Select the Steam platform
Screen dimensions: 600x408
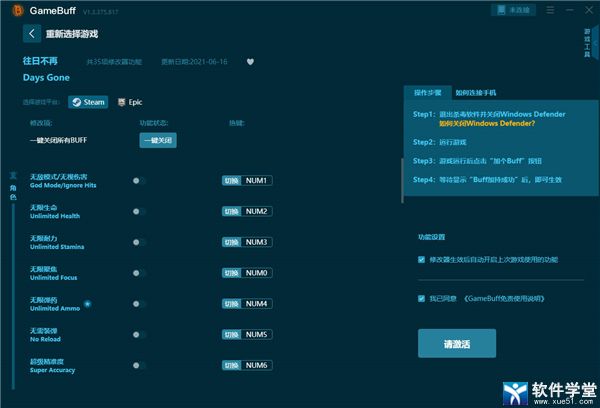88,102
